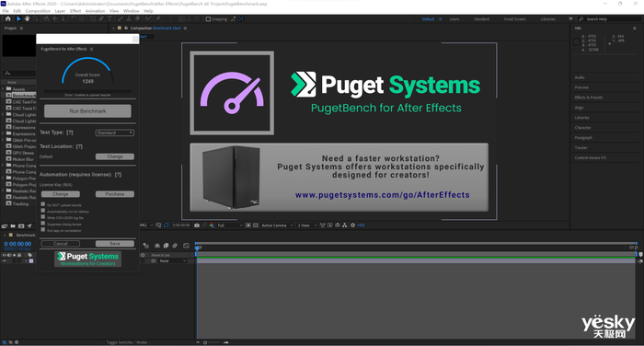This screenshot has width=644, height=346.
Task: Select the Selection arrow tool
Action: coord(18,19)
